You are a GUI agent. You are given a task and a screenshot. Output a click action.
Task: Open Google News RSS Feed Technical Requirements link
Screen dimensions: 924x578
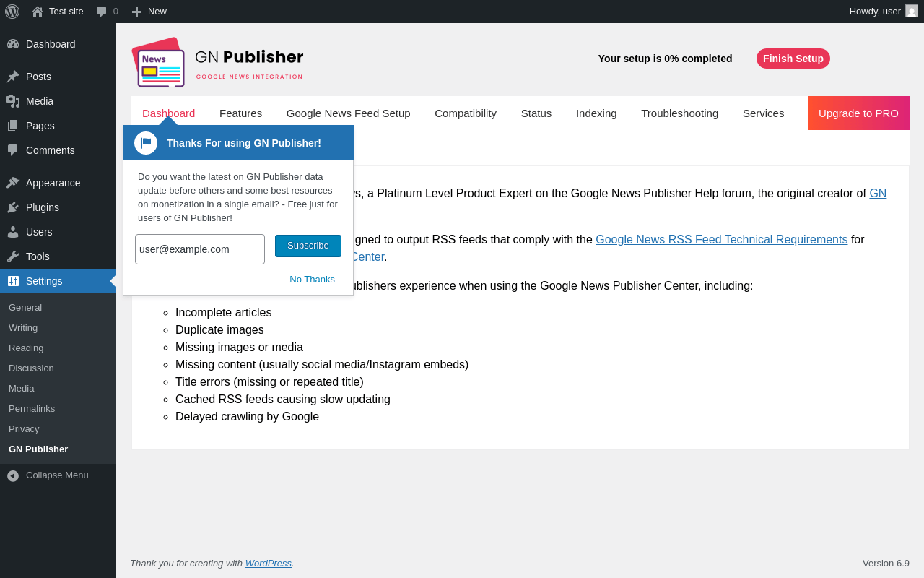point(722,240)
